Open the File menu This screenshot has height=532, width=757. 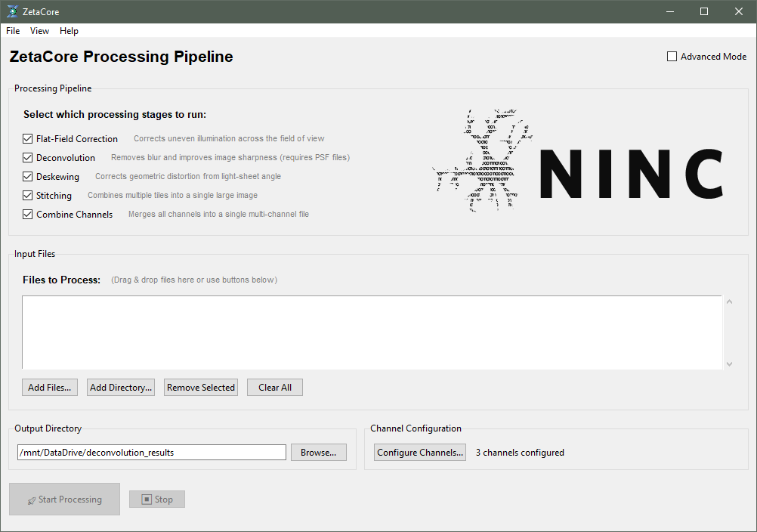tap(13, 31)
